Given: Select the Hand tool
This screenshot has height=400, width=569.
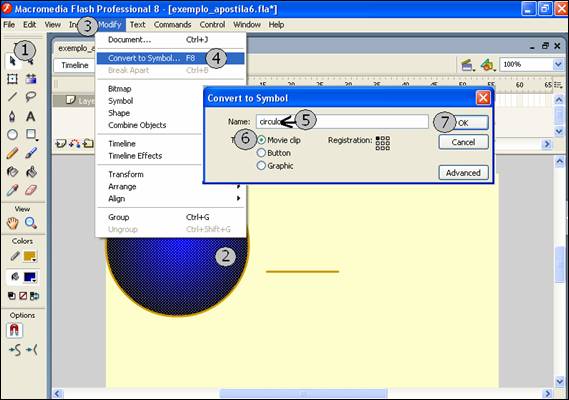Looking at the screenshot, I should coord(12,223).
